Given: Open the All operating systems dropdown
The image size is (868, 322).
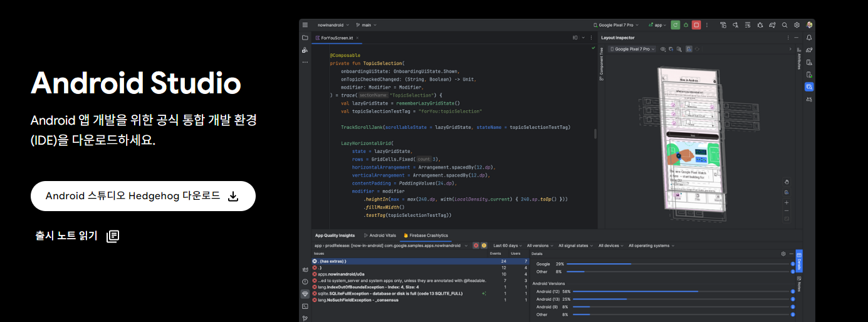Looking at the screenshot, I should (x=652, y=246).
